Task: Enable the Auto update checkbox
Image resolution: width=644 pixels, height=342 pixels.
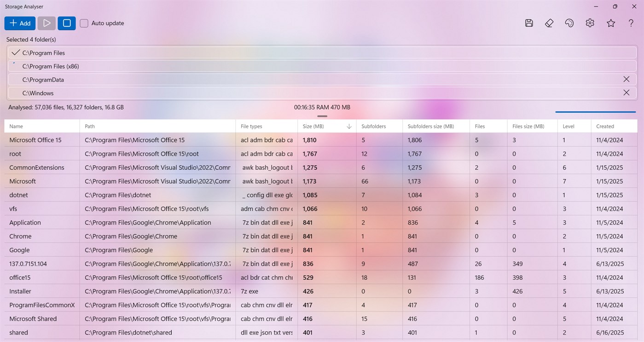Action: pyautogui.click(x=83, y=23)
